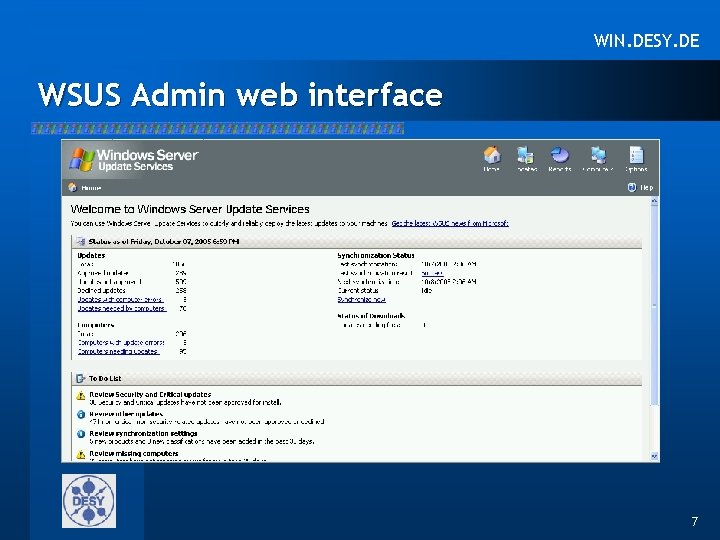Open the Get the latest WSUS news link

pyautogui.click(x=450, y=224)
